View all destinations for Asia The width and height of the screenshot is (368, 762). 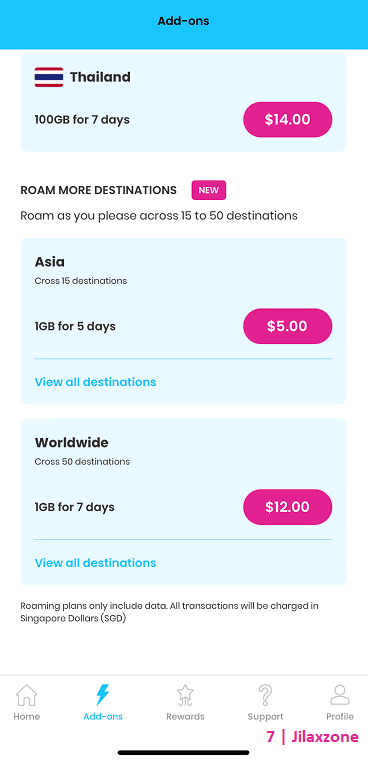95,382
